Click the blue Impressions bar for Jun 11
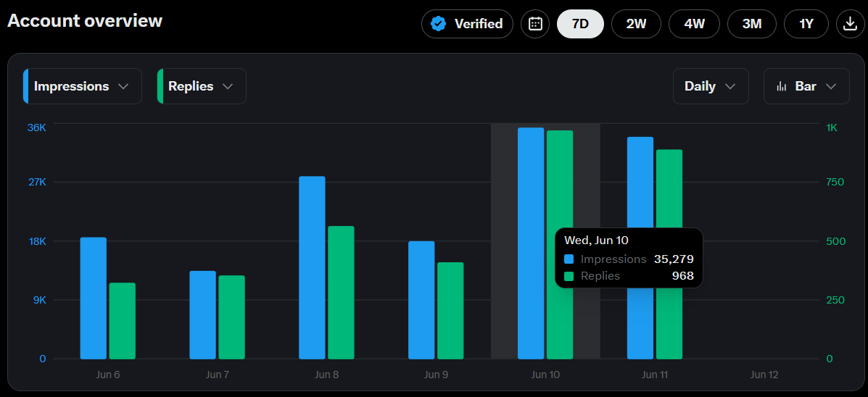Viewport: 868px width, 397px height. coord(640,183)
